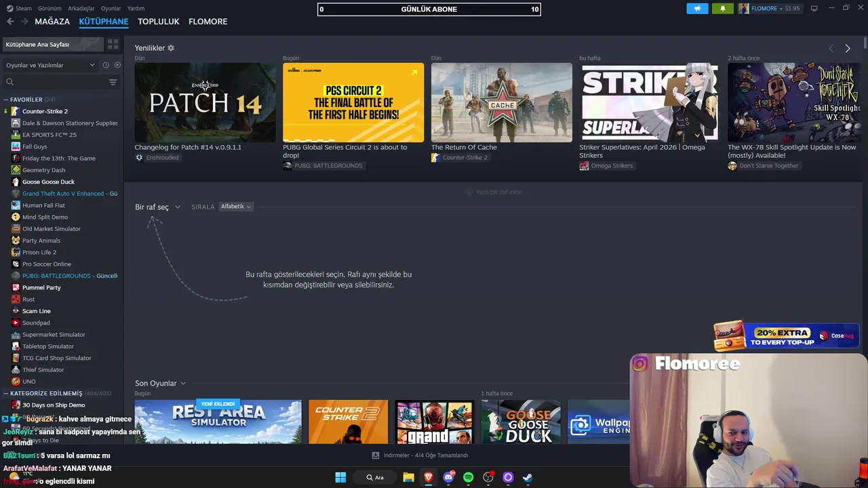
Task: Select 30 Days on Ship Demo in the list
Action: (x=54, y=405)
